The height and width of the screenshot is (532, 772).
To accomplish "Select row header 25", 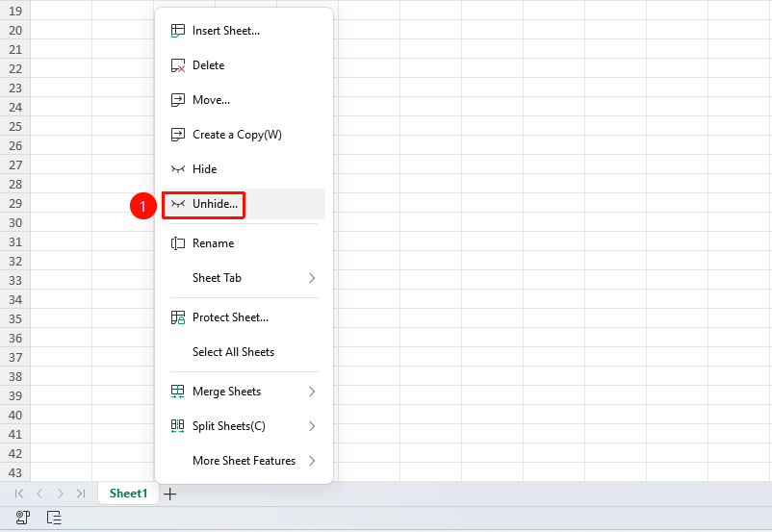I will click(15, 126).
